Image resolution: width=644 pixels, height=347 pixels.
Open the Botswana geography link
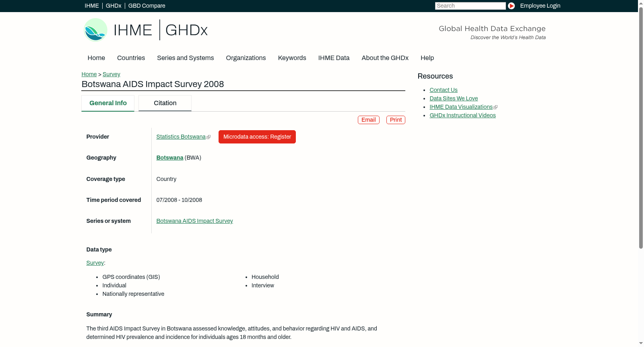pyautogui.click(x=169, y=158)
